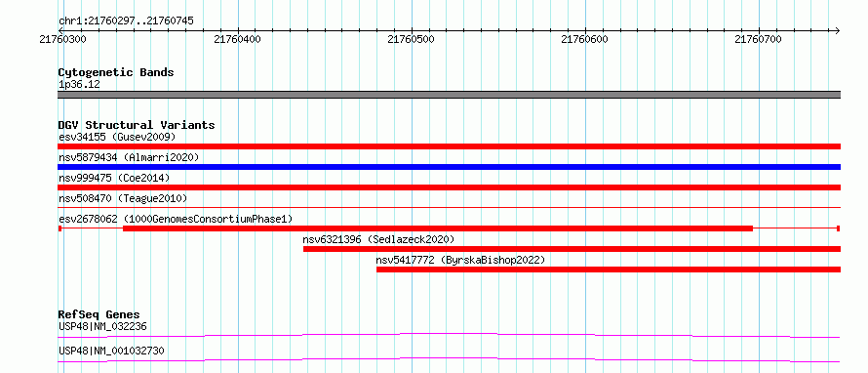The height and width of the screenshot is (373, 868).
Task: Select the gray 1p36.12 band bar
Action: (449, 95)
